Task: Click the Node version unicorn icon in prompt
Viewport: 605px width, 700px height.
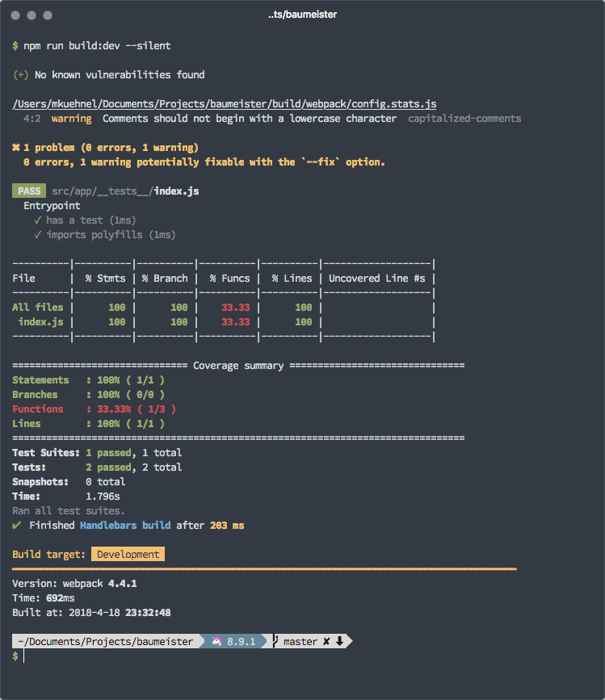Action: 216,642
